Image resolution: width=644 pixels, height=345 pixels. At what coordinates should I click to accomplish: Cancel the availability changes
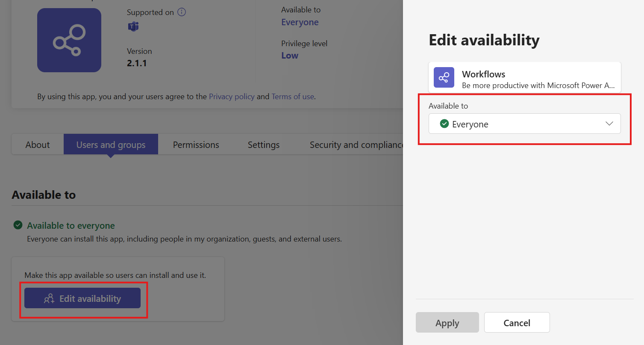tap(517, 322)
